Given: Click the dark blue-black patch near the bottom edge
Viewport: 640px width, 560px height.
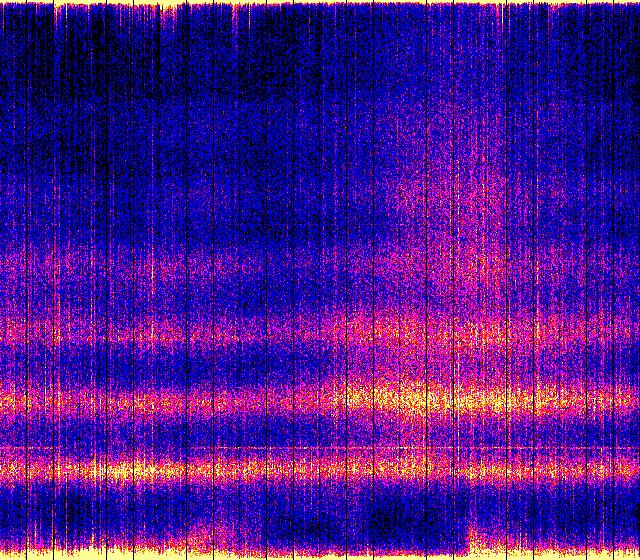Looking at the screenshot, I should [x=400, y=522].
